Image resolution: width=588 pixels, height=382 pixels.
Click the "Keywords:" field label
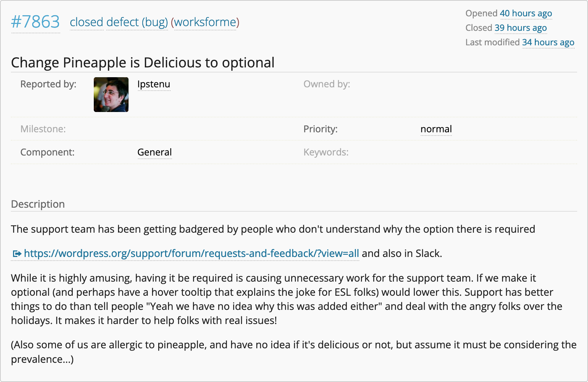pyautogui.click(x=326, y=152)
